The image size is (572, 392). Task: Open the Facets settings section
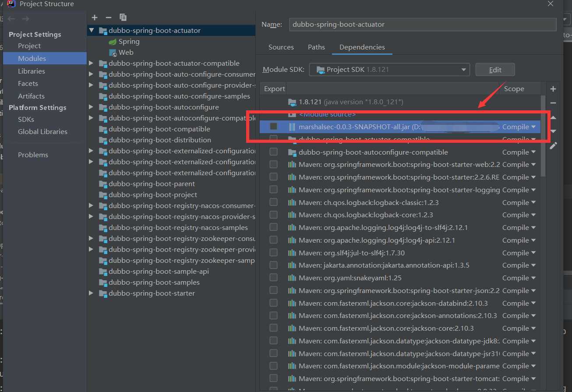[x=28, y=84]
